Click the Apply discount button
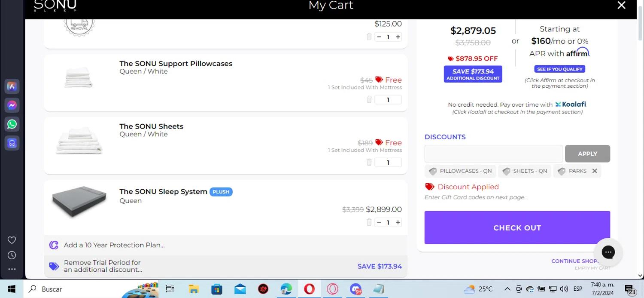 (x=587, y=154)
